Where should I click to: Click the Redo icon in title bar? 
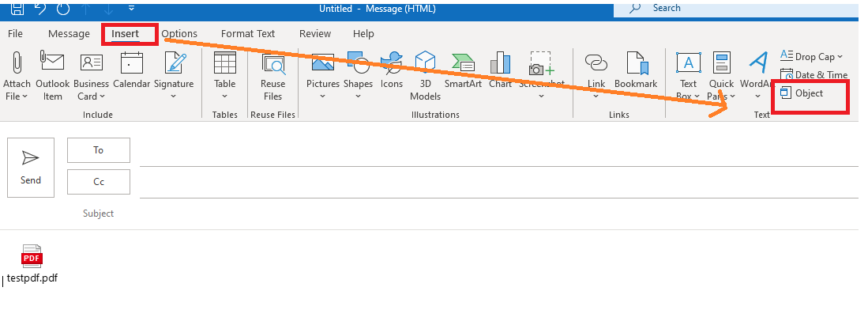tap(64, 8)
